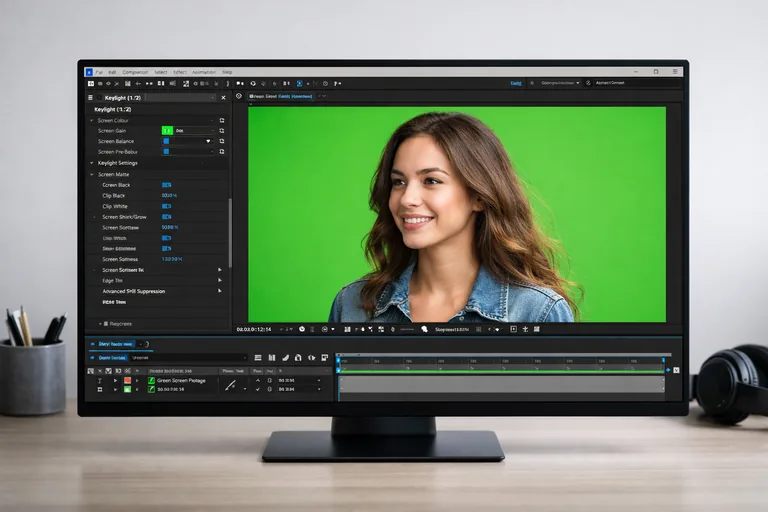Image resolution: width=768 pixels, height=512 pixels.
Task: Open the Edit menu
Action: 112,72
